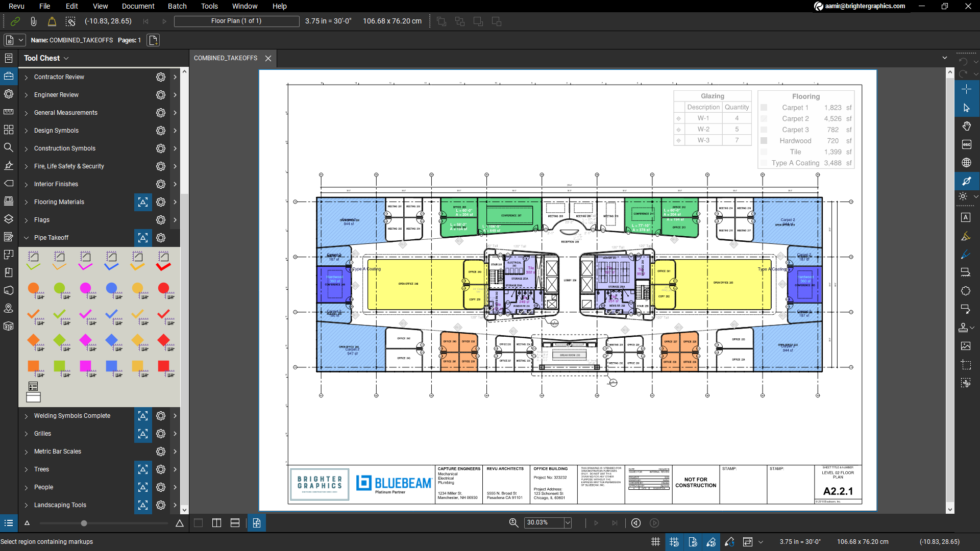
Task: Click the Tools menu item
Action: click(x=209, y=6)
